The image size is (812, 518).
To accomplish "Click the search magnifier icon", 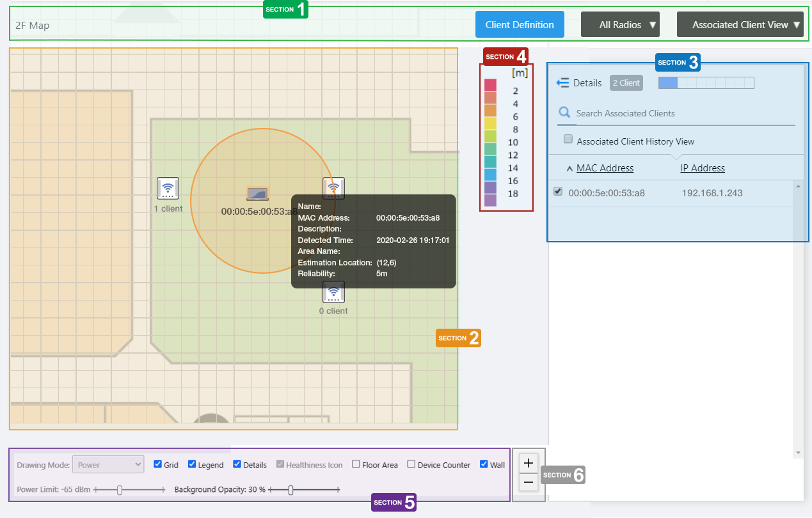I will [564, 113].
